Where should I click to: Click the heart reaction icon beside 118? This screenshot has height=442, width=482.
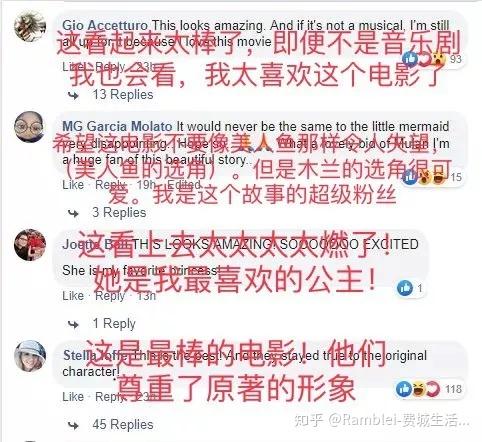click(x=432, y=389)
